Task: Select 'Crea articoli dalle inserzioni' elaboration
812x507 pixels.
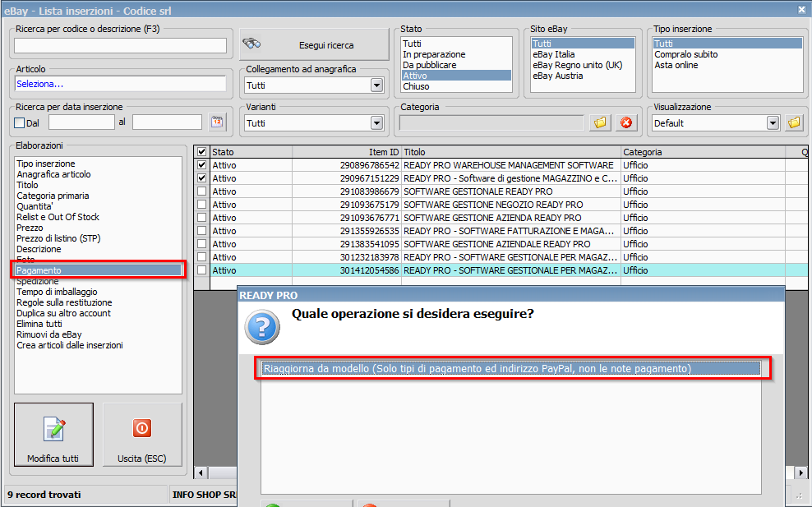Action: tap(98, 345)
